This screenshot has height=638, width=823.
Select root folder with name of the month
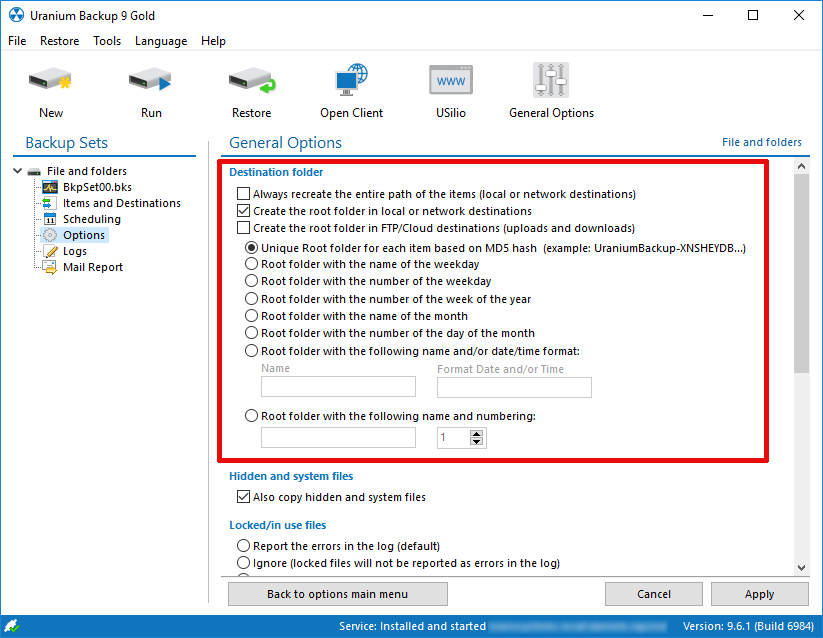pos(252,316)
